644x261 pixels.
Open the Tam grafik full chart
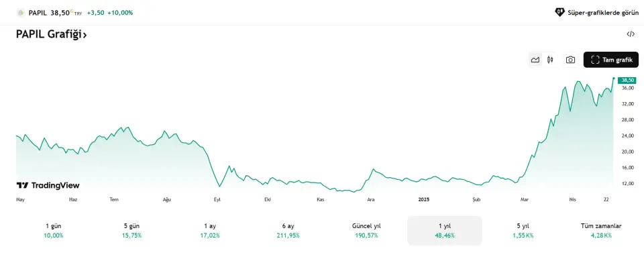[x=610, y=60]
